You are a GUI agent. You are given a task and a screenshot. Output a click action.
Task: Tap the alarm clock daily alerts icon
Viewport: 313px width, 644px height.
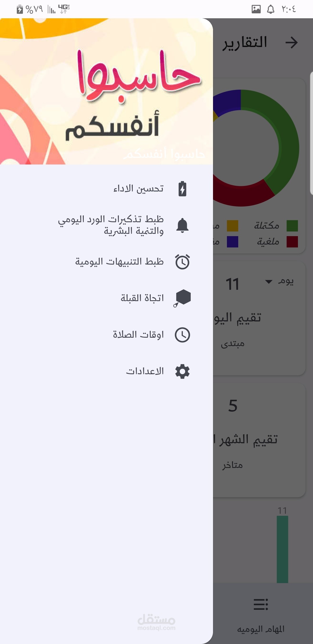[x=182, y=262]
